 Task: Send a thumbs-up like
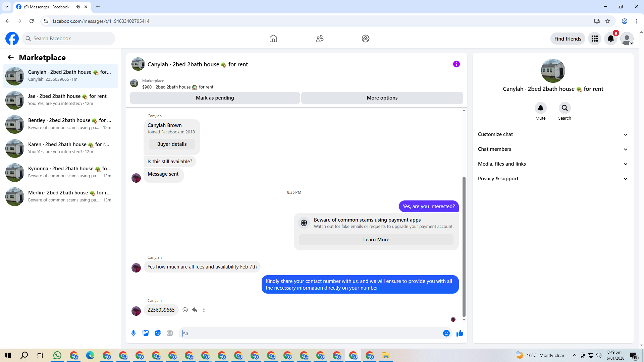tap(460, 333)
